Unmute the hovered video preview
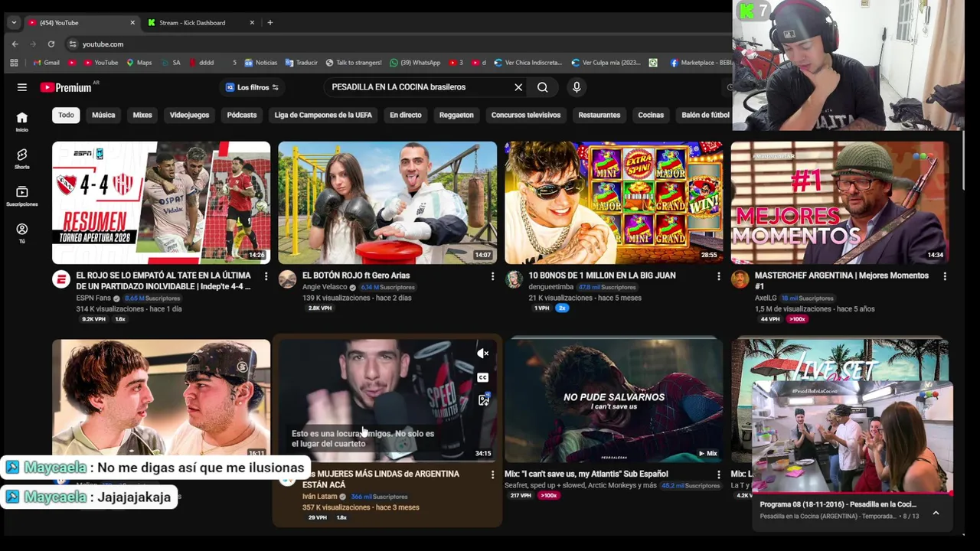The height and width of the screenshot is (551, 980). pos(482,354)
